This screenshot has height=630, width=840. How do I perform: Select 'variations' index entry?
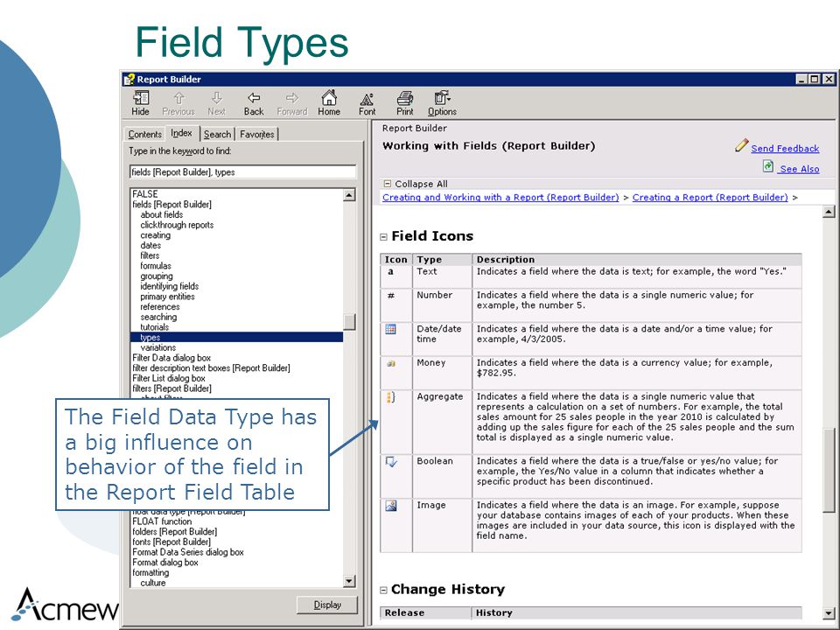click(x=158, y=347)
